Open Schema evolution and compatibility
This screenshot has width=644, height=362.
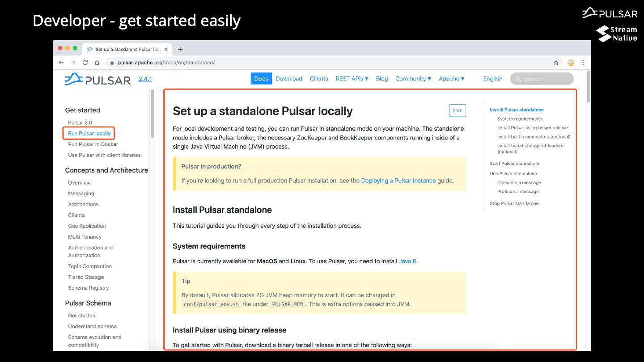95,341
